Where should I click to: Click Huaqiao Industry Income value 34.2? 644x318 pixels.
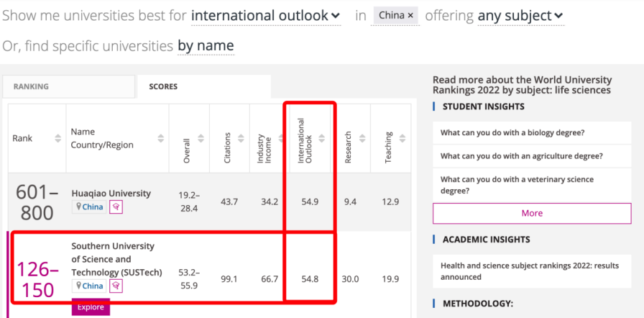point(270,202)
